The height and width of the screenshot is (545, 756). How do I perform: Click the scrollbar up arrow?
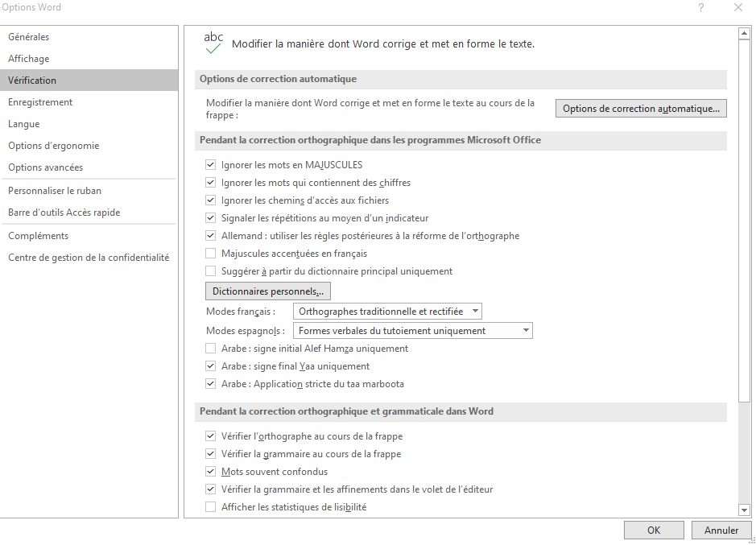744,33
